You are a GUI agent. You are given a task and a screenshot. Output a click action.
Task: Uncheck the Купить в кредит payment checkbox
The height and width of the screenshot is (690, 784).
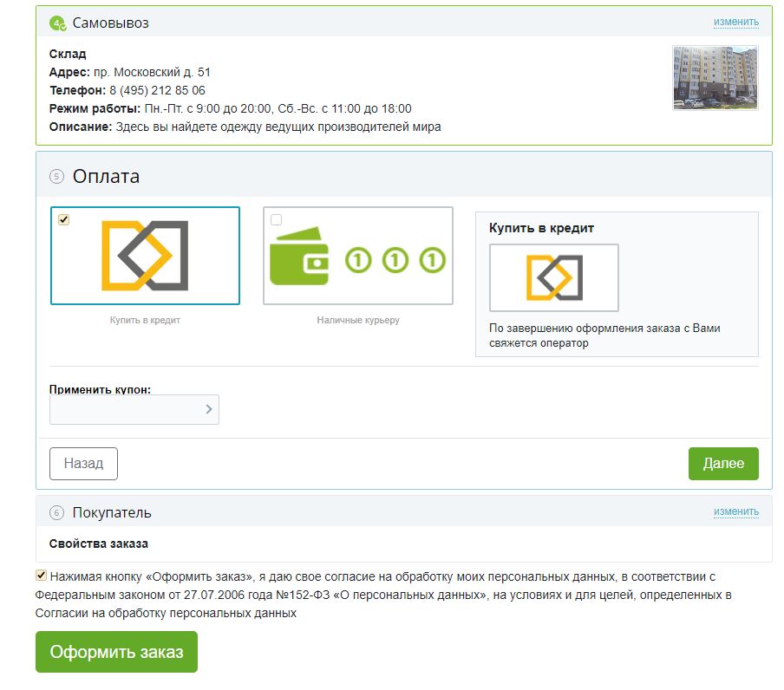pos(63,220)
